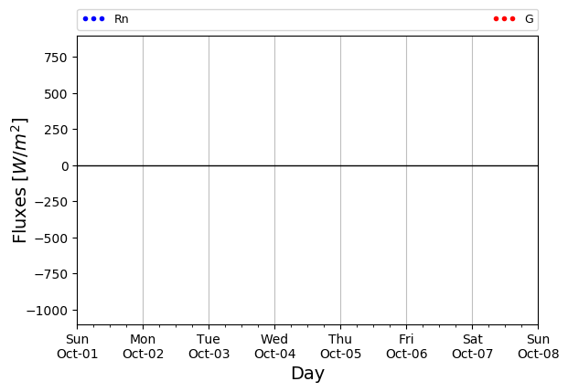Click the Thu Oct-05 date label
The height and width of the screenshot is (392, 568).
pos(340,346)
